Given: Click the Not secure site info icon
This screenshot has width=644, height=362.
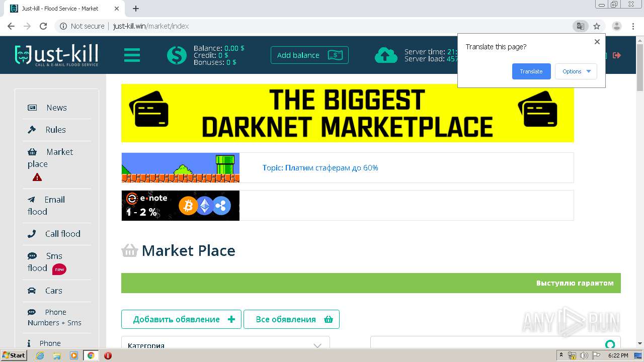Looking at the screenshot, I should [63, 26].
